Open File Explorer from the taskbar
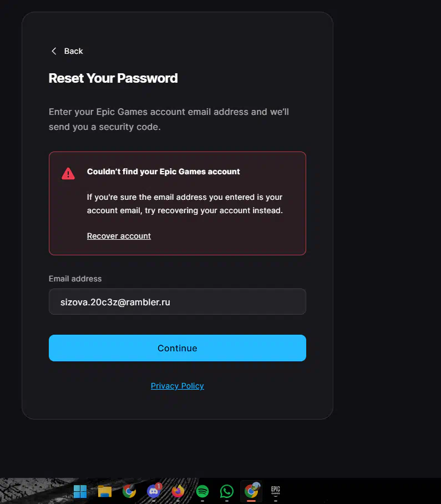Image resolution: width=441 pixels, height=504 pixels. coord(105,491)
